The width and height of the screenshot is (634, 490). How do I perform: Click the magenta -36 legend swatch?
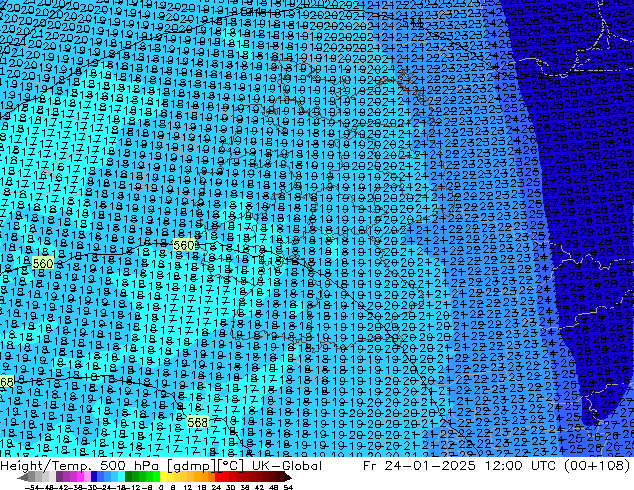tap(80, 477)
